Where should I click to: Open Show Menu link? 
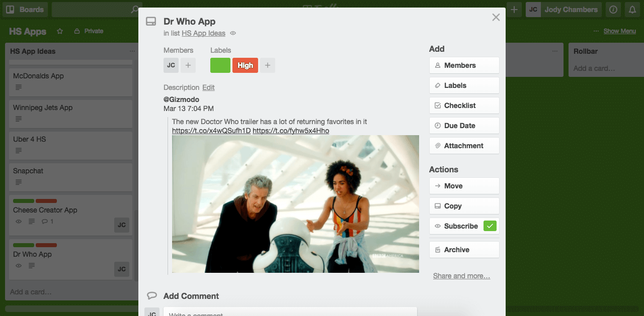click(620, 31)
